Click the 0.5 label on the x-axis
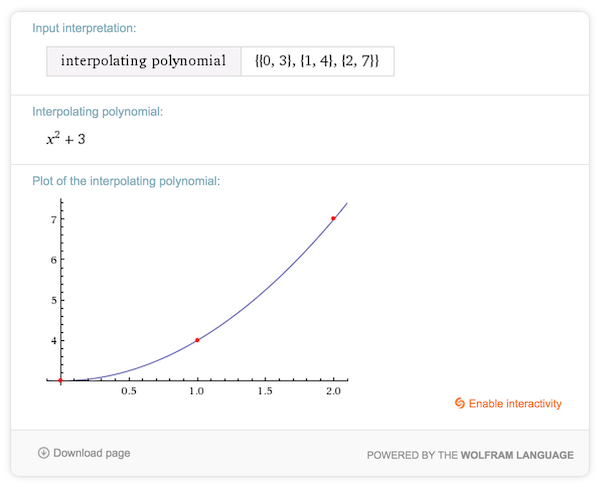 tap(129, 391)
